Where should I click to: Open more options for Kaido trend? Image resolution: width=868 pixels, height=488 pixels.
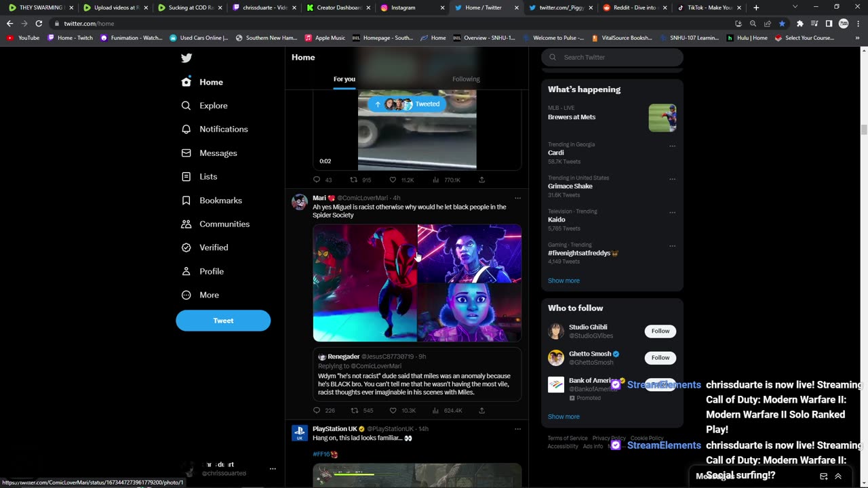click(673, 212)
